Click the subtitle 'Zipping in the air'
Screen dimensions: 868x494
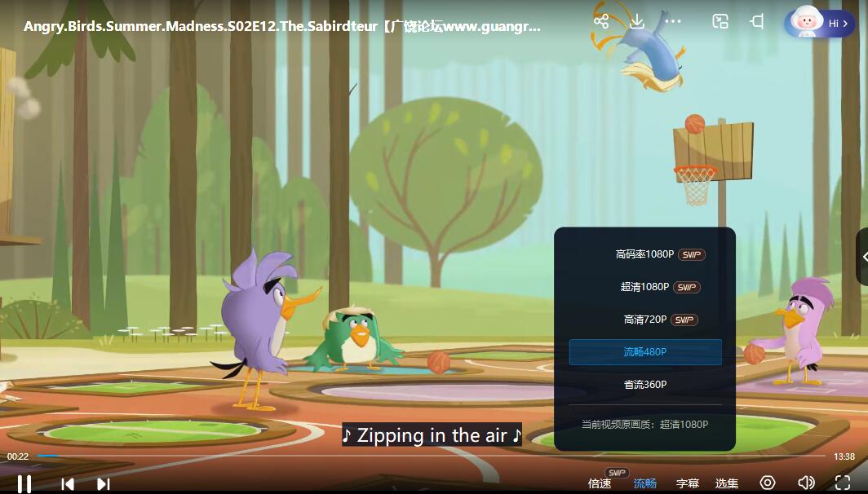pos(432,435)
